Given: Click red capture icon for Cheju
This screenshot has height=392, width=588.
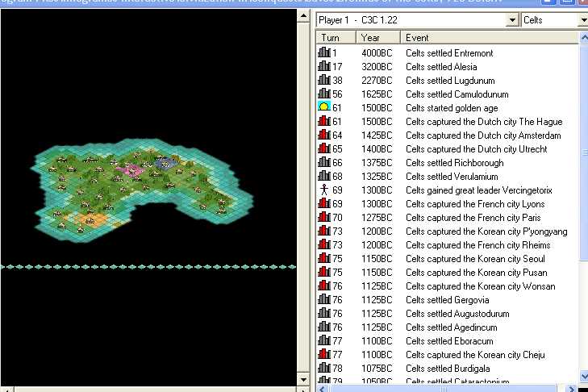Looking at the screenshot, I should coord(324,354).
